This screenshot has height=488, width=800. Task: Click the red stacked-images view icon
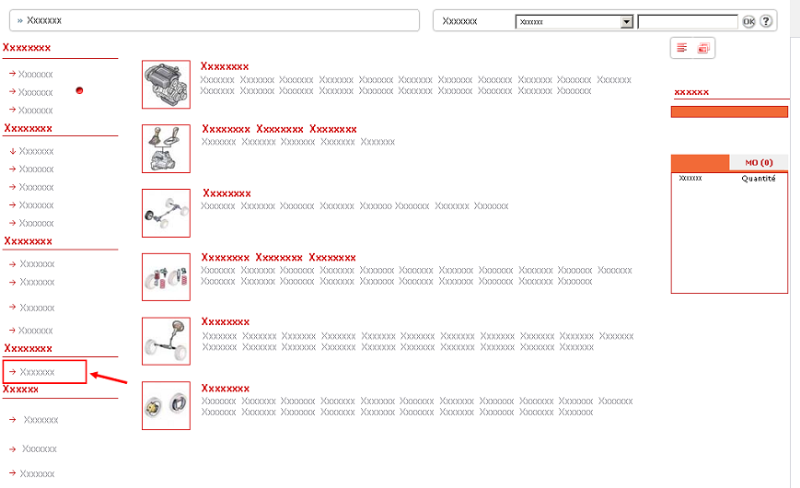(704, 48)
